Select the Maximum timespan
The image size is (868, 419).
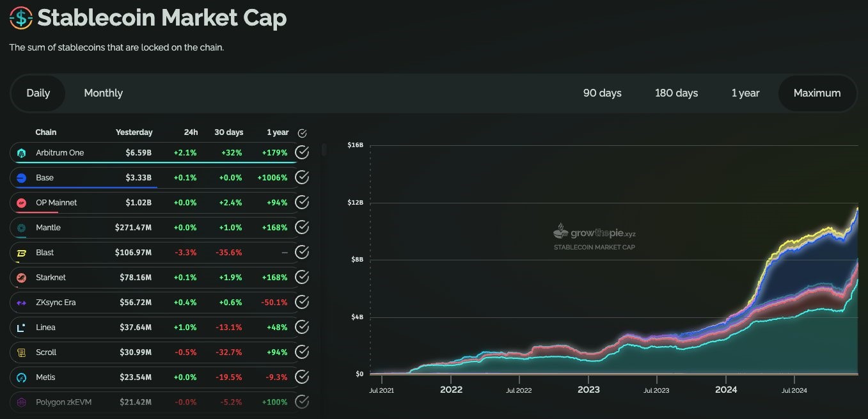(x=817, y=93)
